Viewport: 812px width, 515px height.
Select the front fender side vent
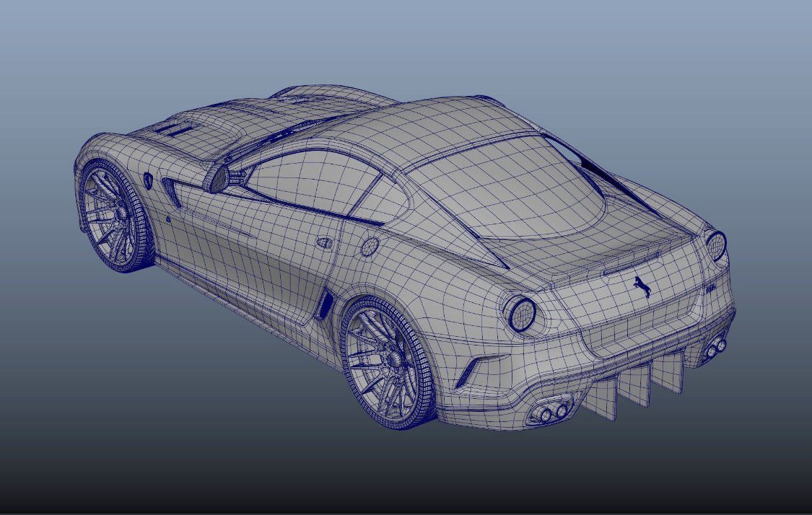tap(172, 192)
